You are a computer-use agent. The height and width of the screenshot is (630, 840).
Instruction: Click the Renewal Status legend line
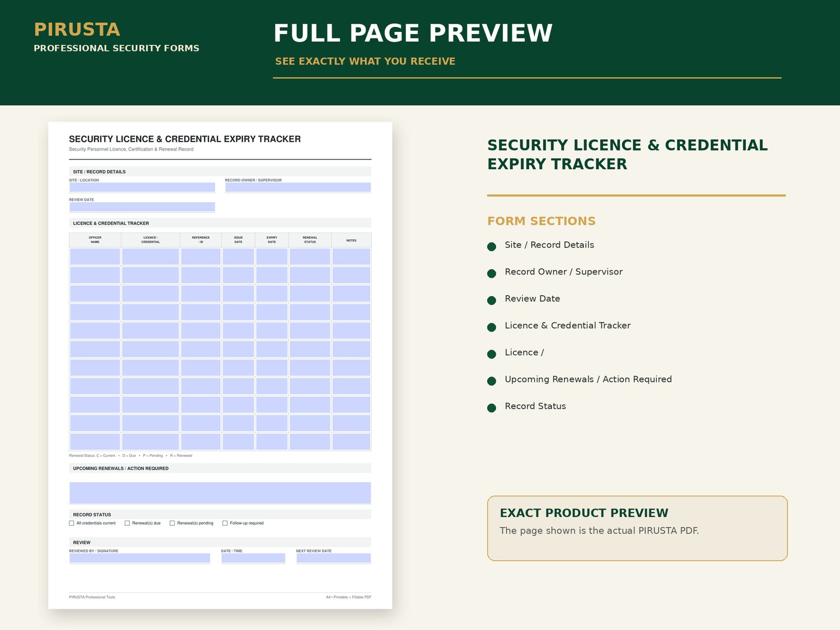click(x=130, y=455)
